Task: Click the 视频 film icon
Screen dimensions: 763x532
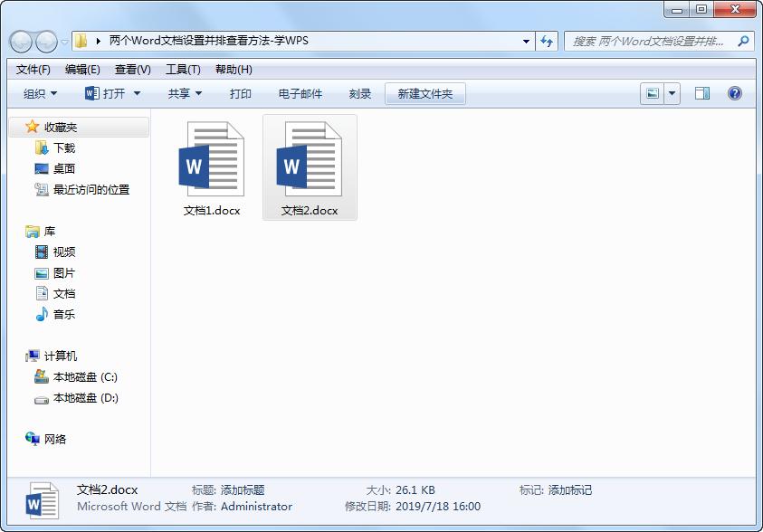Action: click(x=42, y=252)
